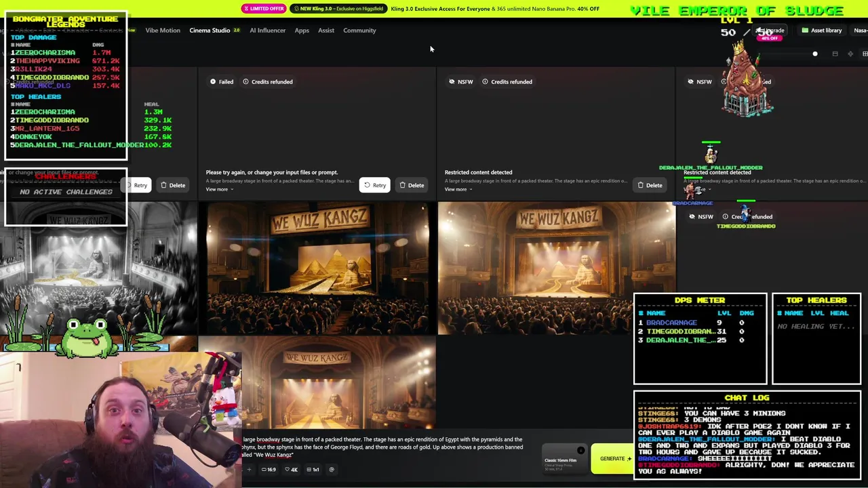
Task: Delete the failed card with 'Please try again' message
Action: (412, 185)
